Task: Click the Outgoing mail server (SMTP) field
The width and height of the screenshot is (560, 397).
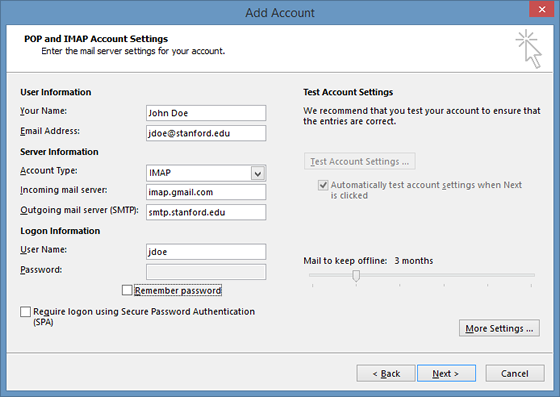Action: 206,212
